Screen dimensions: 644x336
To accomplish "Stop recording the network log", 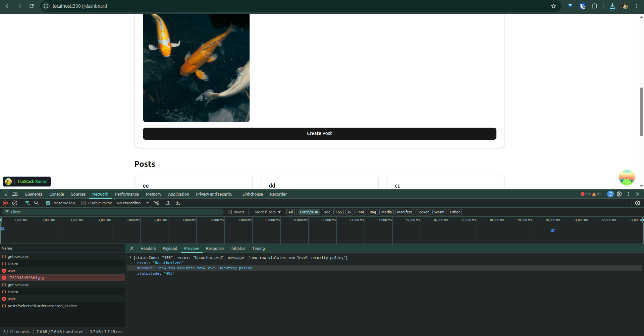I will [x=5, y=203].
